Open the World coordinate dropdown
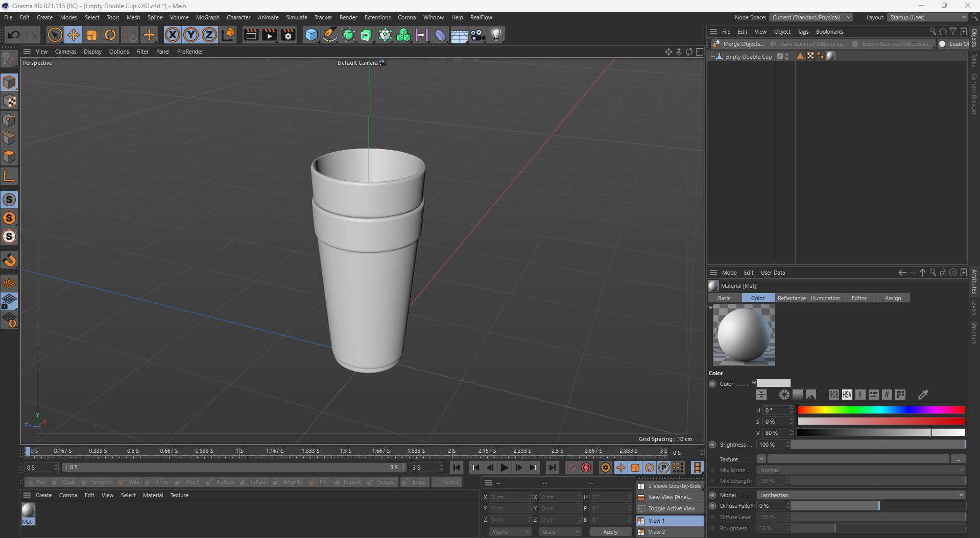The image size is (980, 538). (511, 532)
